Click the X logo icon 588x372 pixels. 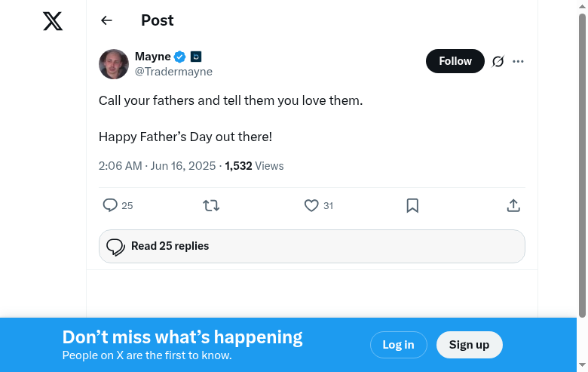click(53, 21)
